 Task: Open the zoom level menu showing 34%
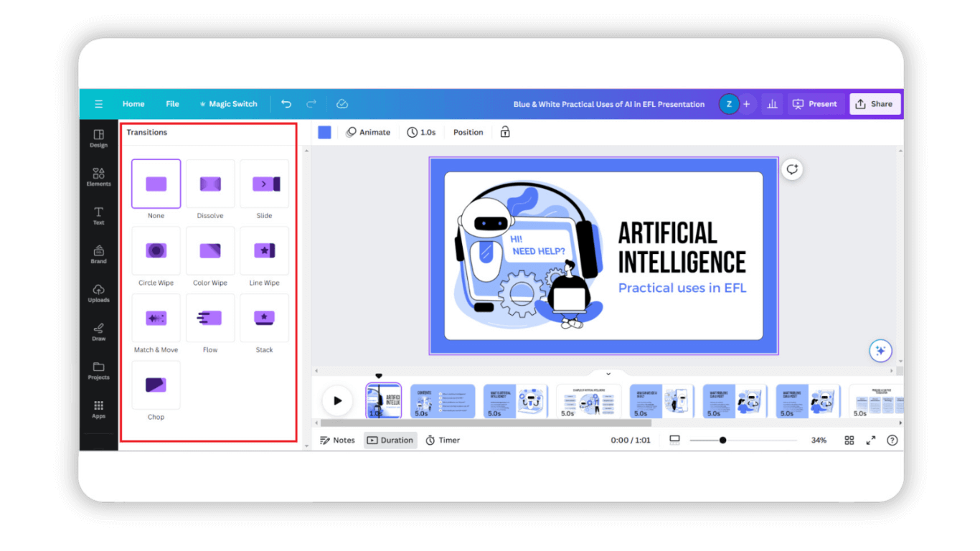tap(819, 440)
